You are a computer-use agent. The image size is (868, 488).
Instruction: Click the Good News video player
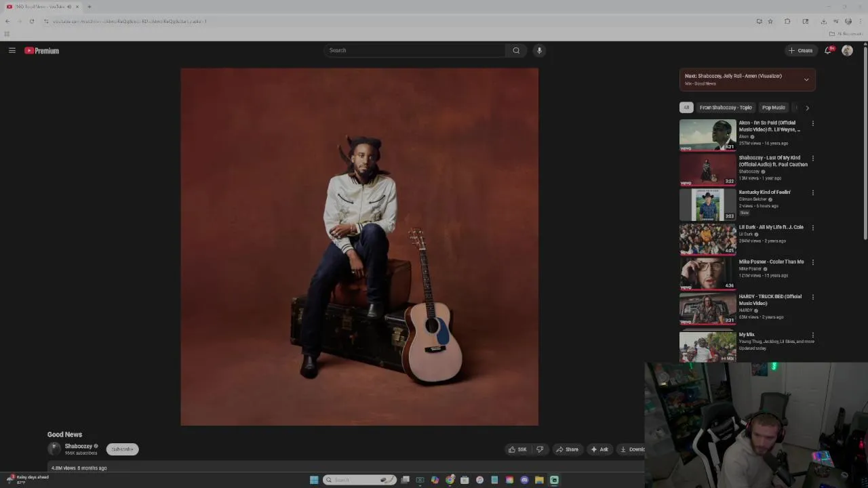[359, 247]
